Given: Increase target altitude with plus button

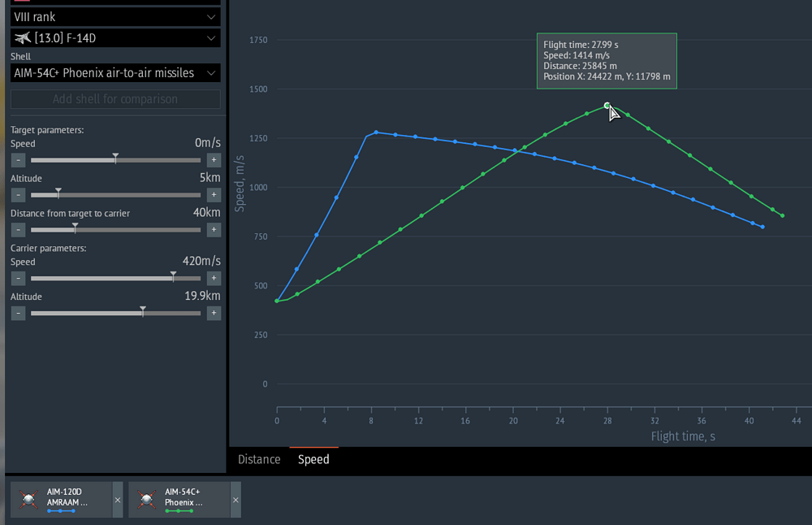Looking at the screenshot, I should 214,195.
